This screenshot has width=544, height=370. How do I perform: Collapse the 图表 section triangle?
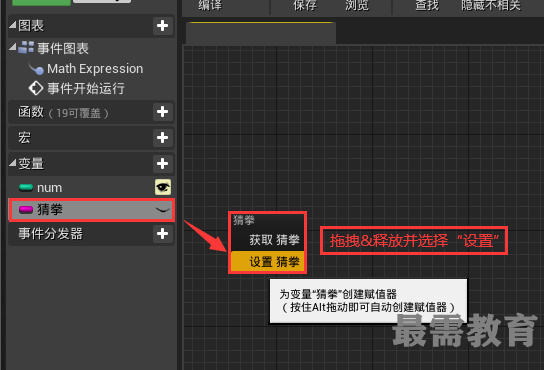12,25
